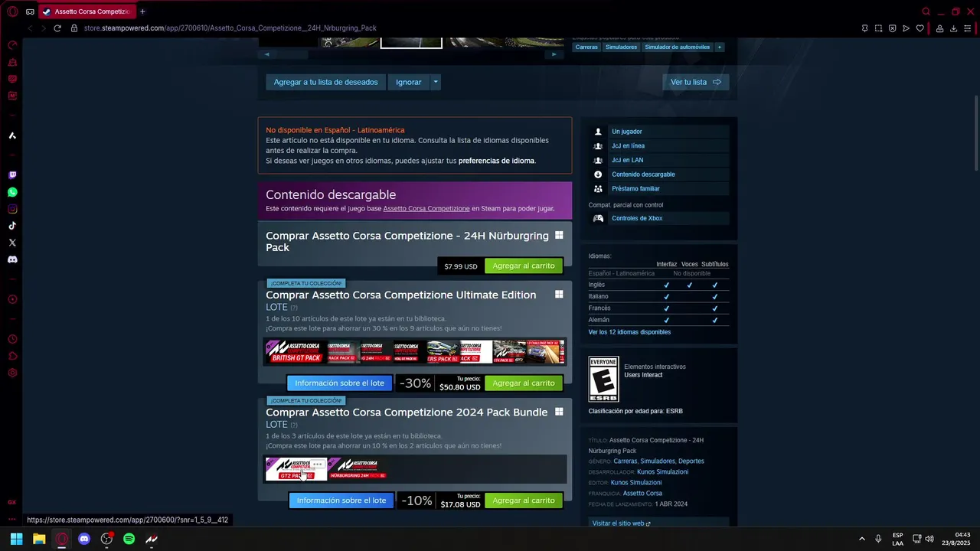Click the Ignorar button
The width and height of the screenshot is (980, 551).
point(409,82)
